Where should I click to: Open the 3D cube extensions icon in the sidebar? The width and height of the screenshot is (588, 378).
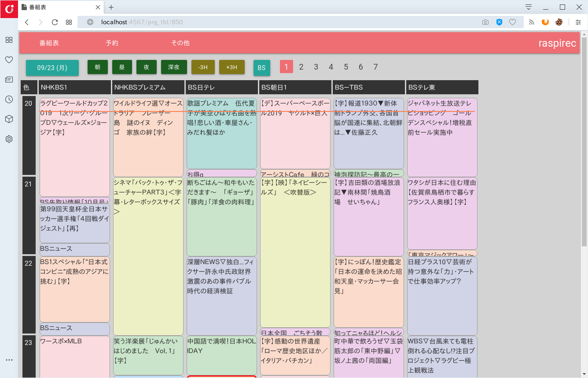click(x=9, y=119)
